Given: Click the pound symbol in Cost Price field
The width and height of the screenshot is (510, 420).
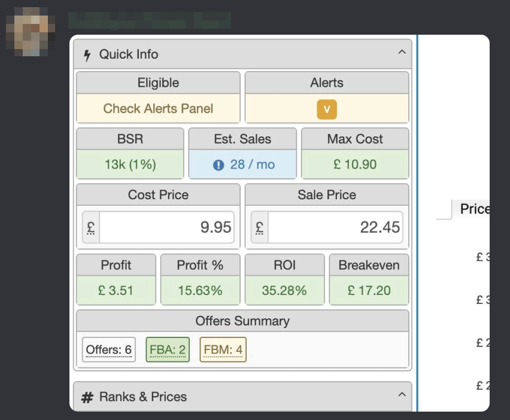Looking at the screenshot, I should click(x=91, y=227).
